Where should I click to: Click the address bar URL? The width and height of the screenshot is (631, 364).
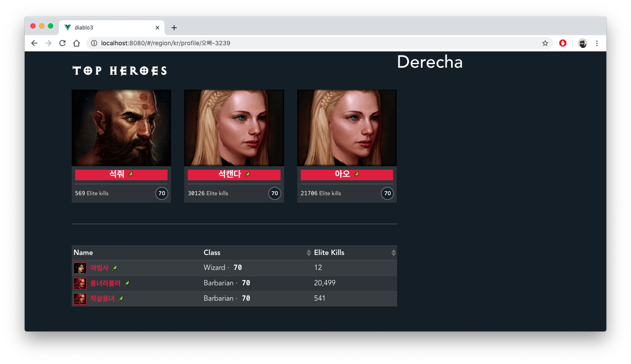[166, 43]
